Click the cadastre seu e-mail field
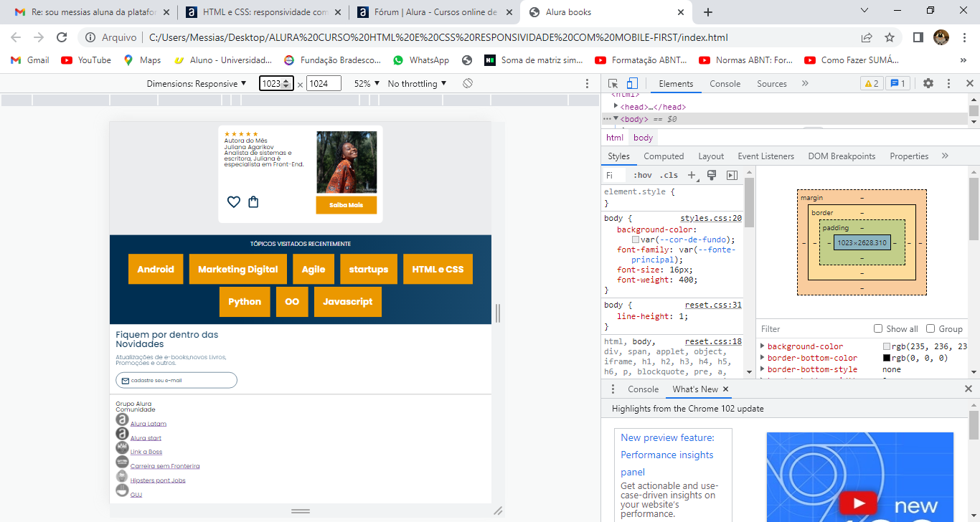 coord(176,381)
